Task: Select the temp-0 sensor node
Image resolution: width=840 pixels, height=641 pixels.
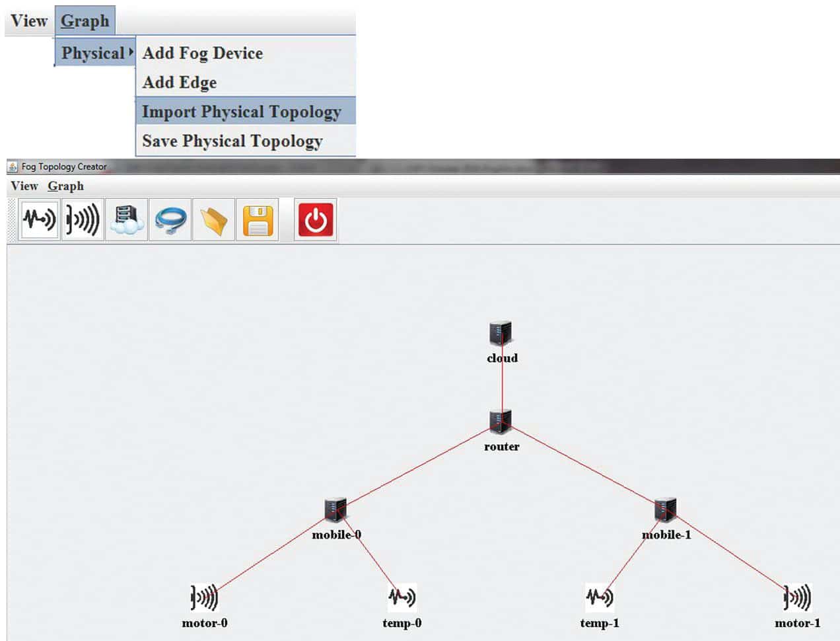Action: click(x=402, y=597)
